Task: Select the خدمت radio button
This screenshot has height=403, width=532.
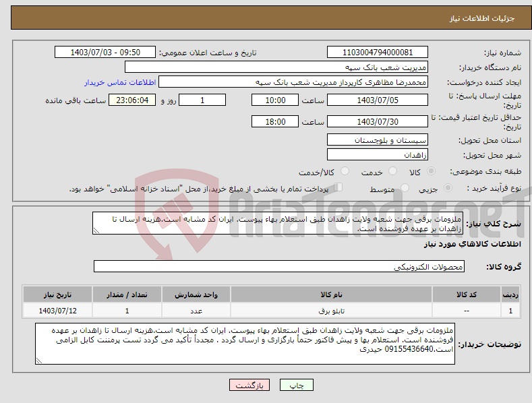Action: [x=392, y=171]
